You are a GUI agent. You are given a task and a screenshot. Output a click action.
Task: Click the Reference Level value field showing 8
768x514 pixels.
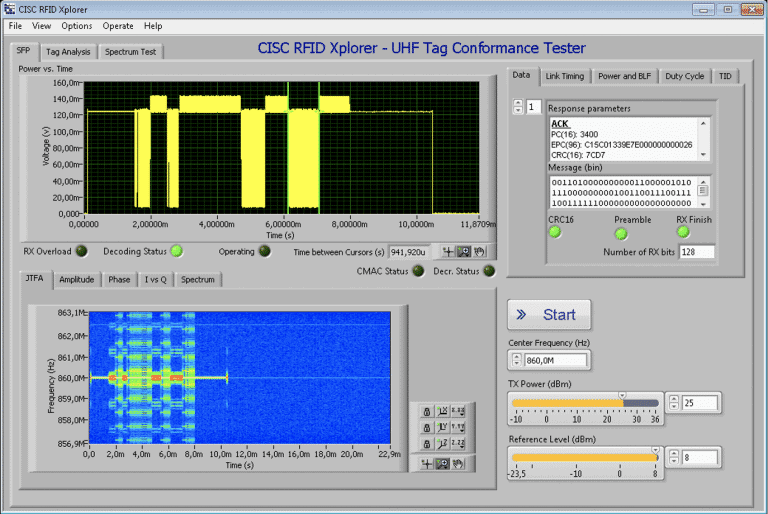699,458
